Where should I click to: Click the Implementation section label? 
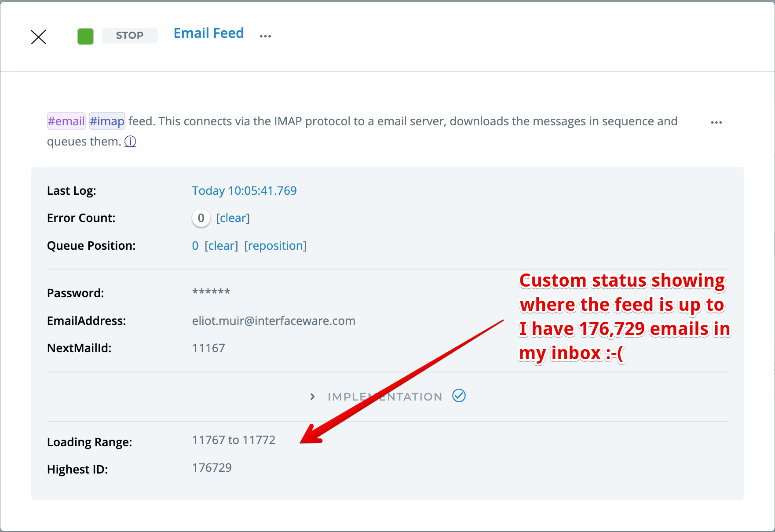pos(385,397)
